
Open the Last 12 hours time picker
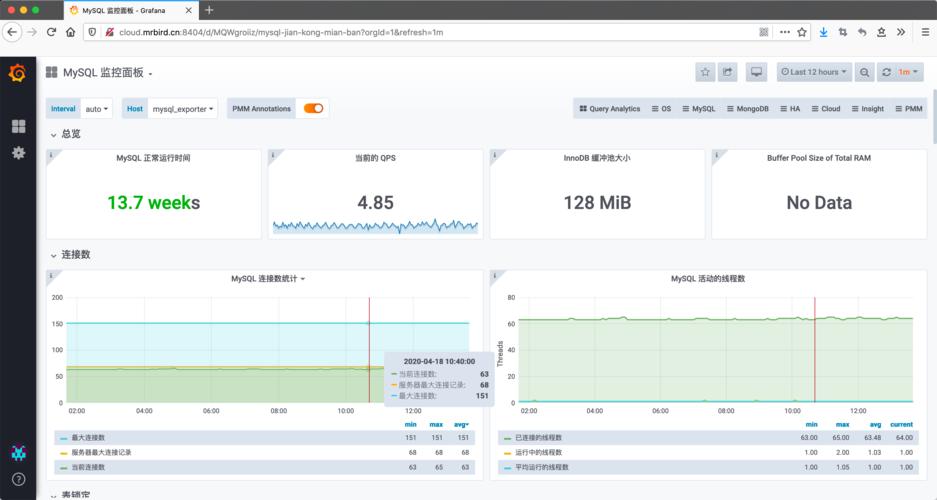(x=815, y=72)
